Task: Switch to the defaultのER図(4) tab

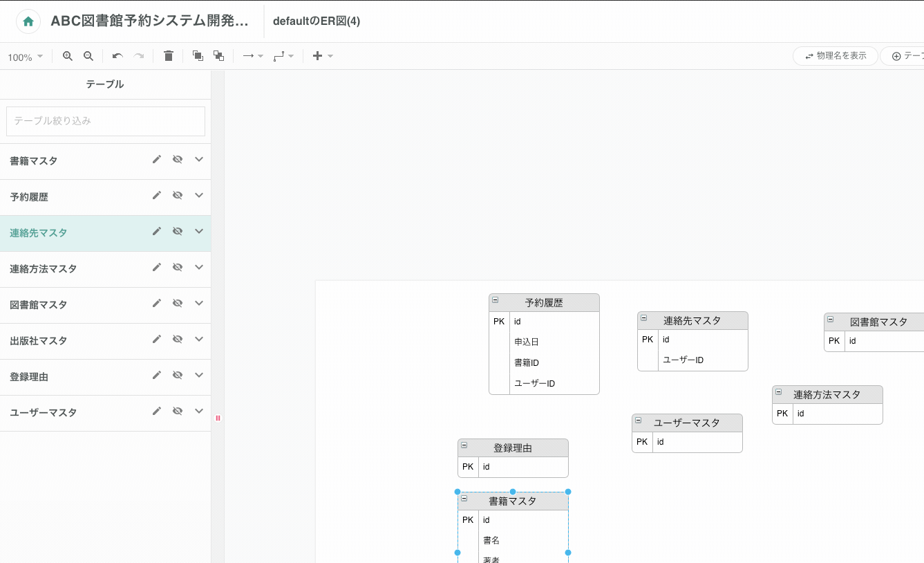Action: point(316,21)
